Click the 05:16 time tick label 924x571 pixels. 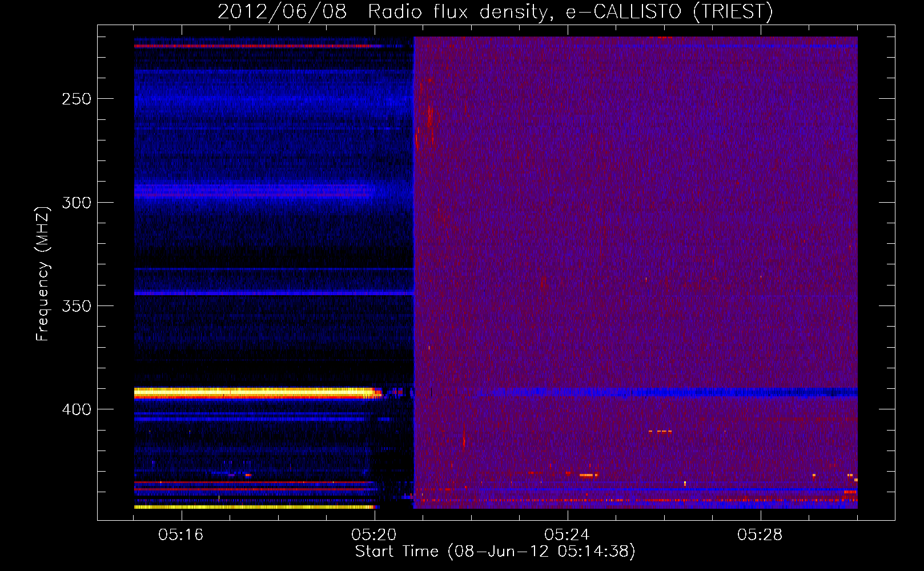(181, 535)
